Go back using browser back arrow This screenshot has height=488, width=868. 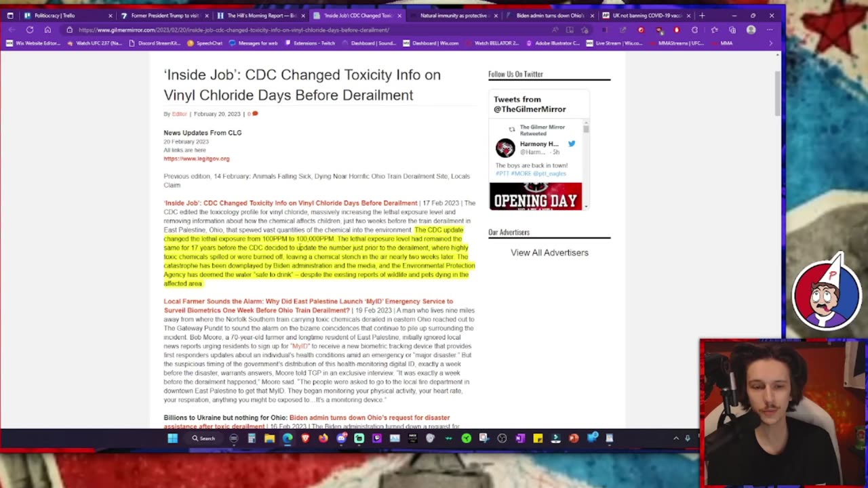point(12,30)
